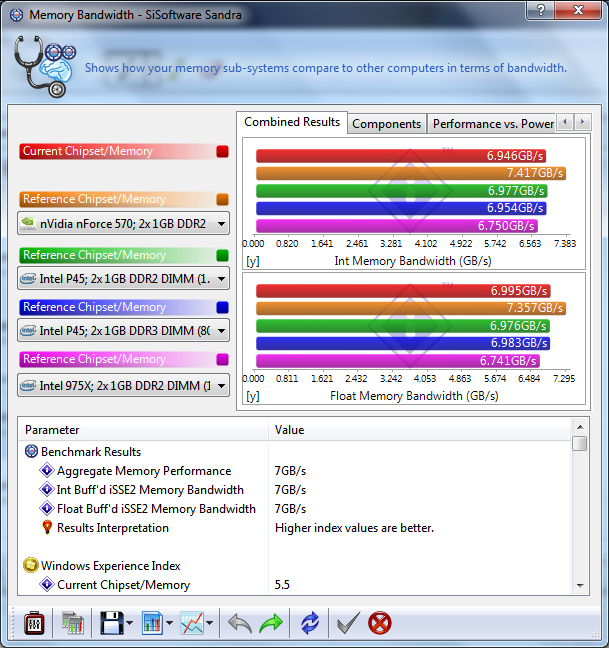This screenshot has width=609, height=648.
Task: Click the 7.357GB/s orange Float bar
Action: 411,308
